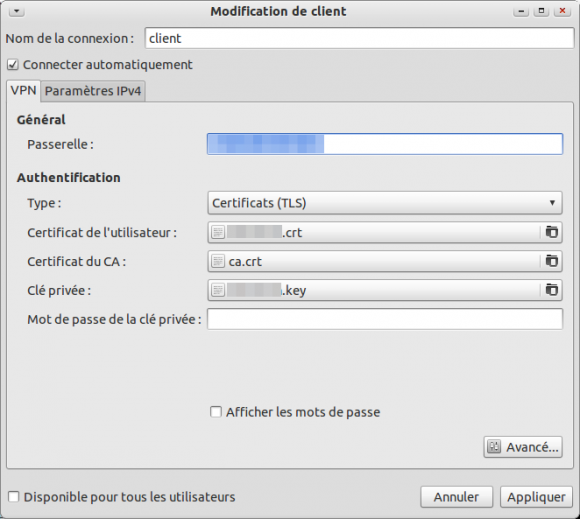Switch to the Paramètres IPv4 tab
580x519 pixels.
tap(93, 91)
